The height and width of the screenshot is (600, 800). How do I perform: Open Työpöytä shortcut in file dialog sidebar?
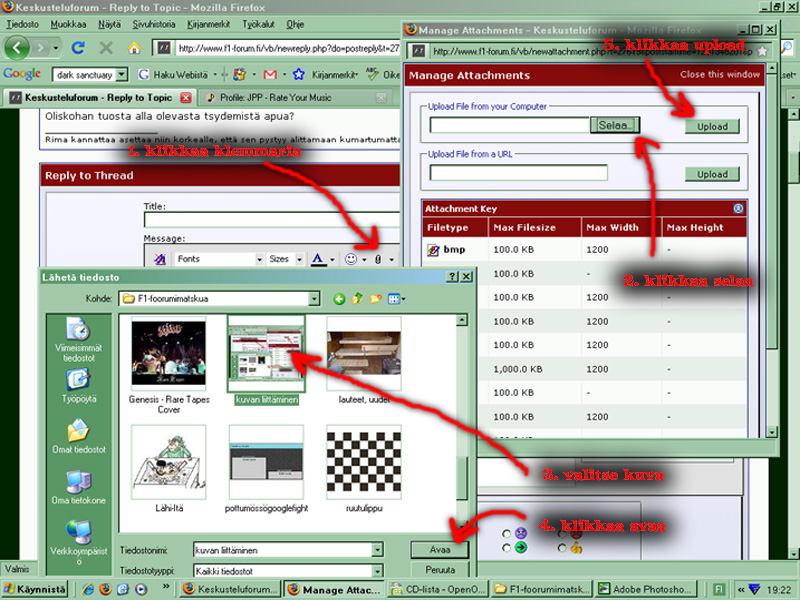[x=79, y=383]
